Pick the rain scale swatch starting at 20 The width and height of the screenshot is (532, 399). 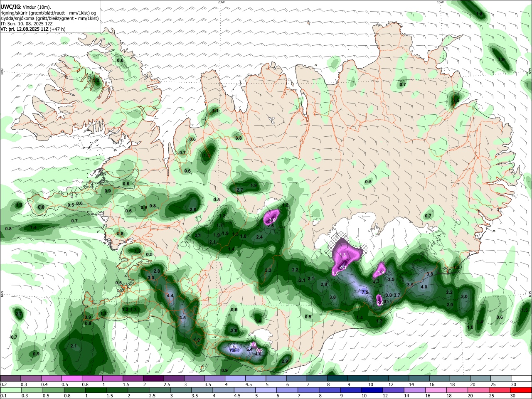pyautogui.click(x=479, y=390)
